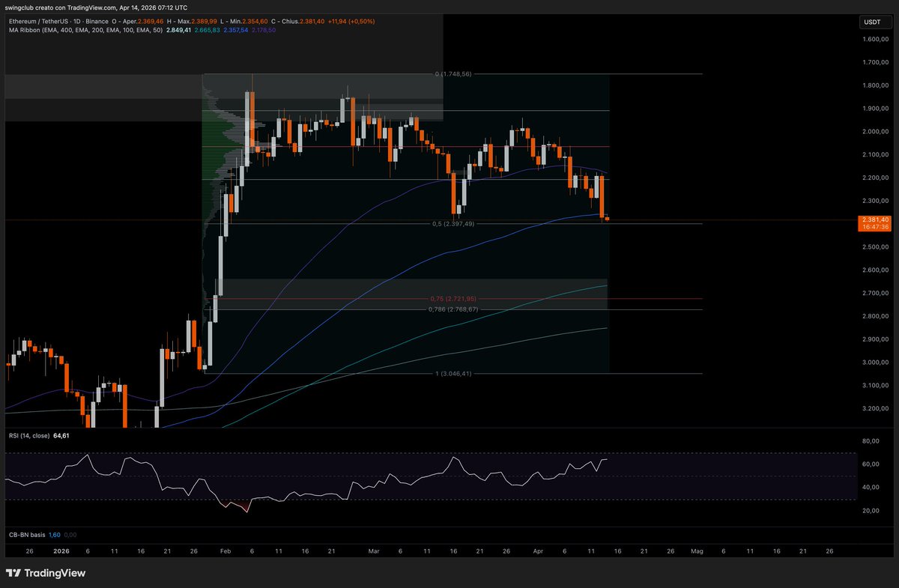Click the TradingView logo in footer

point(46,573)
